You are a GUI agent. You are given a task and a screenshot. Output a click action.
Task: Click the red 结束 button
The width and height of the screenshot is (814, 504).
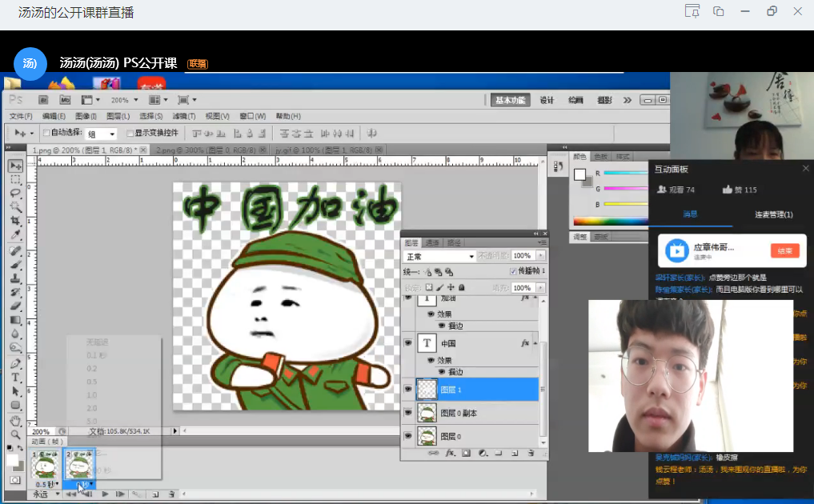pyautogui.click(x=785, y=250)
